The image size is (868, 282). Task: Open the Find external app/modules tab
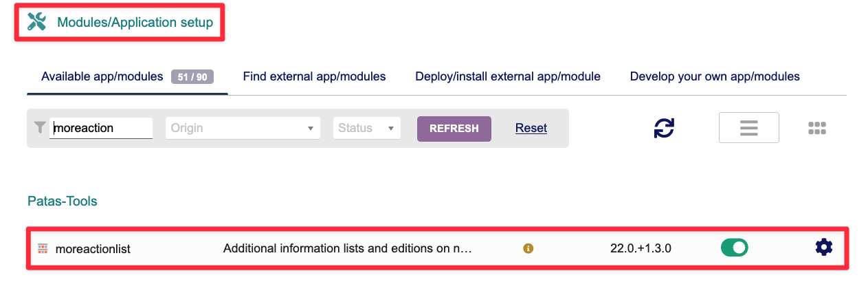(x=314, y=76)
